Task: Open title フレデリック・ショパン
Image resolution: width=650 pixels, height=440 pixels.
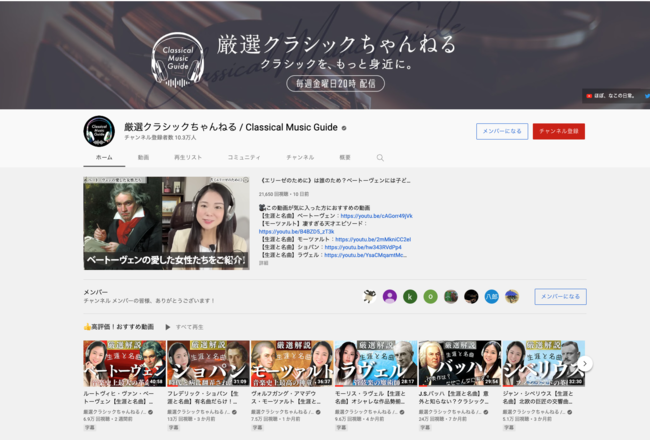Action: 203,397
